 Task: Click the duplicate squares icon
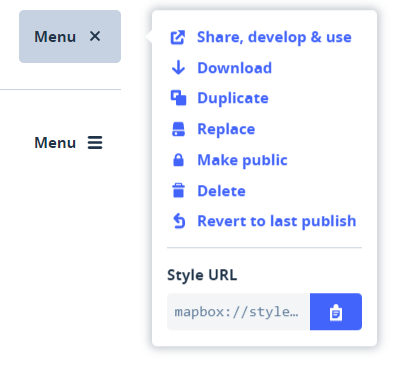point(178,98)
